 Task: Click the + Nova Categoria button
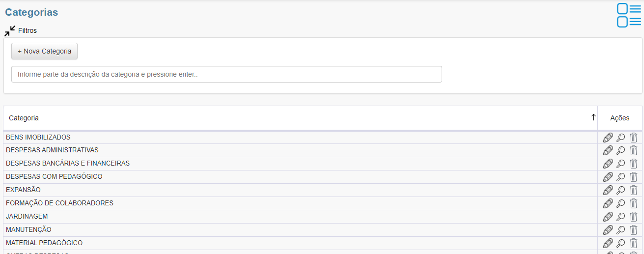click(x=44, y=51)
